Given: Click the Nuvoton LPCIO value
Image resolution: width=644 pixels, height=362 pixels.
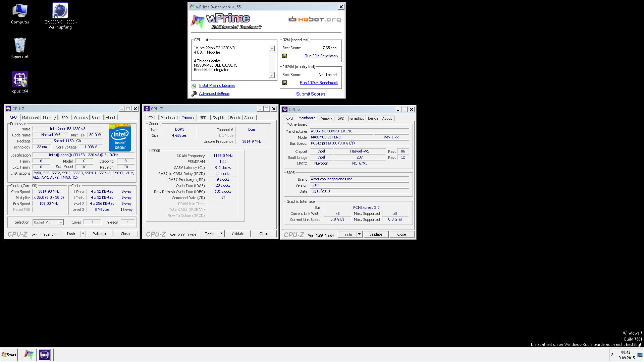Looking at the screenshot, I should 321,163.
